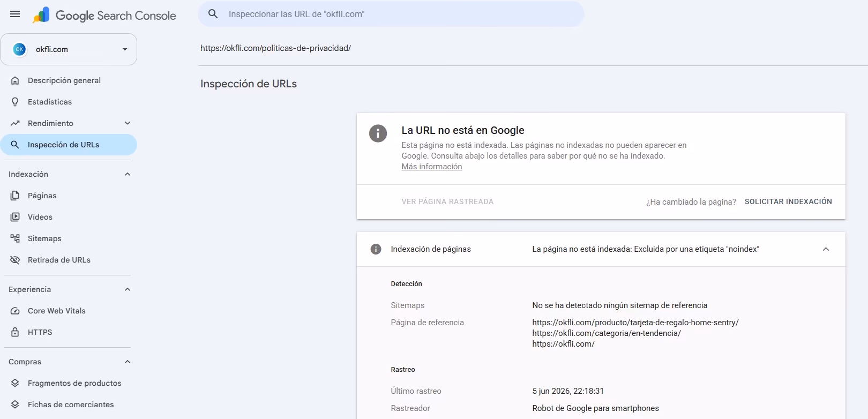Click the https://okfli.com/ referring URL

click(563, 344)
